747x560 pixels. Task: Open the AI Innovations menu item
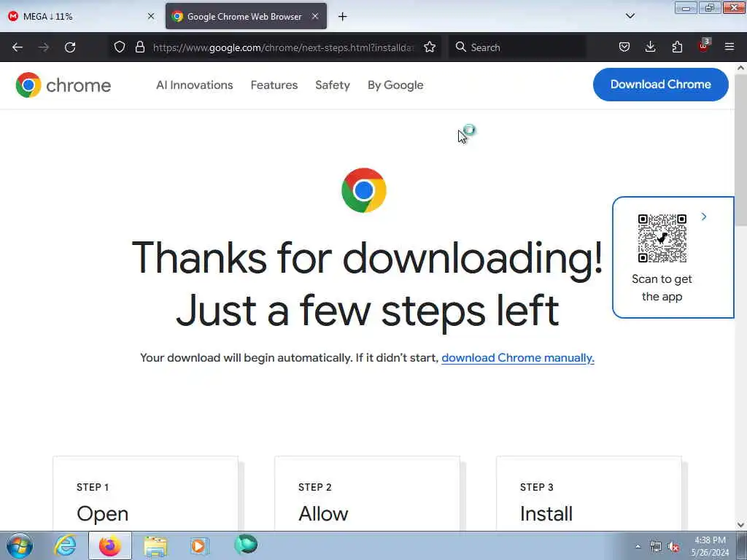click(194, 85)
